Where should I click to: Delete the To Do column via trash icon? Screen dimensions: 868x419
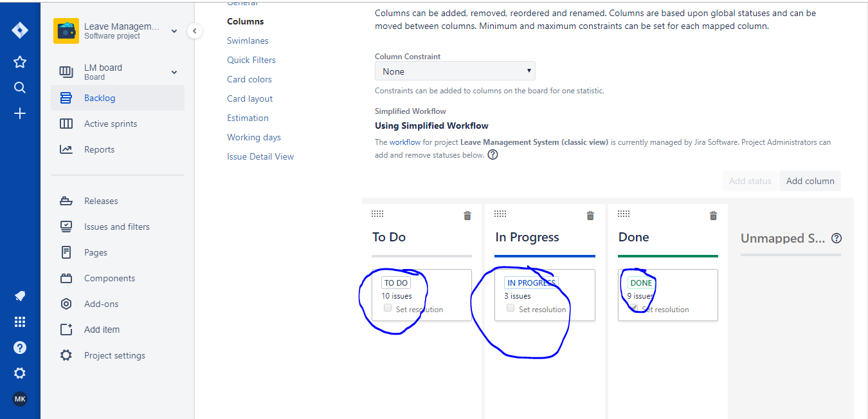[x=467, y=216]
